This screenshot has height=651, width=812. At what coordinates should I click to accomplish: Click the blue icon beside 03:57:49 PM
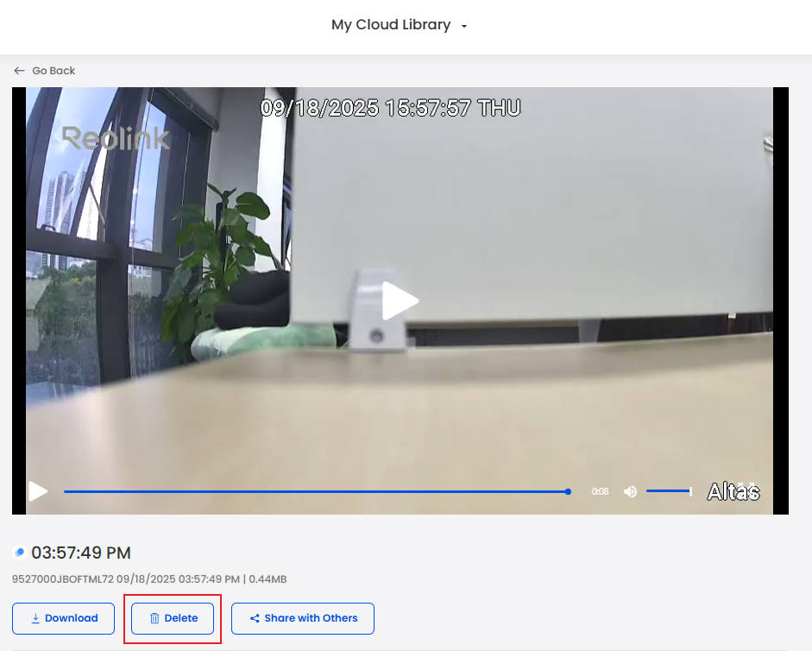click(x=20, y=553)
